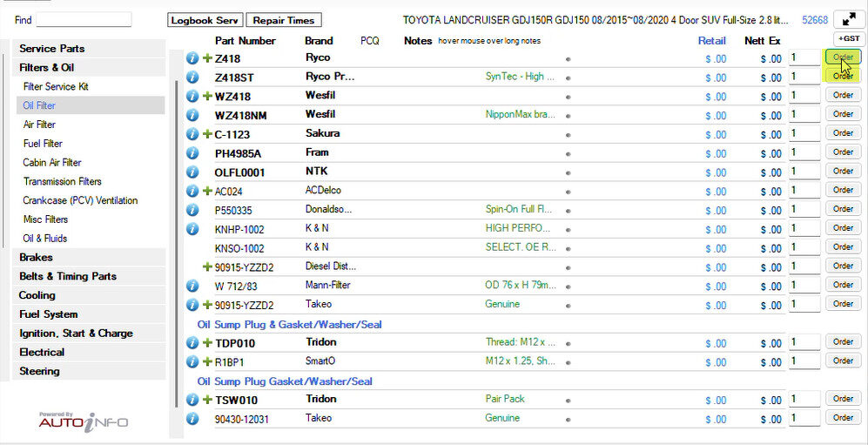Click info icon for TSW010 Tridon
This screenshot has height=445, width=868.
click(192, 400)
